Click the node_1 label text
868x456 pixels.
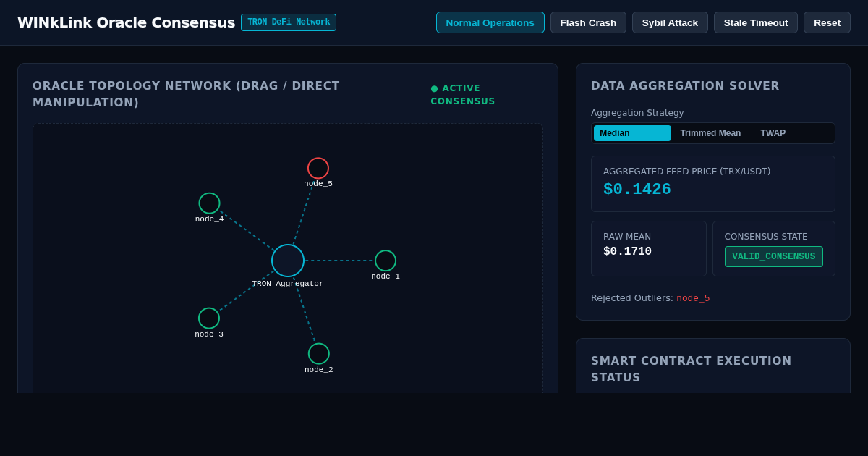(386, 276)
